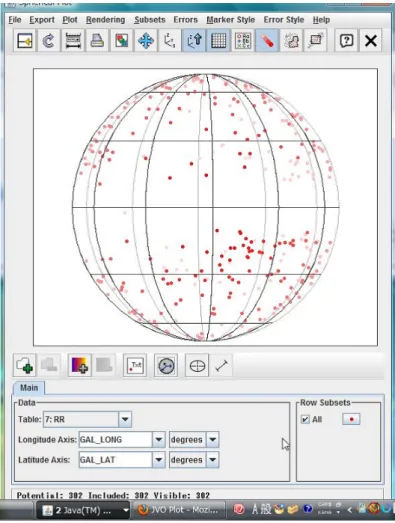The width and height of the screenshot is (395, 523).
Task: Click the blue four-arrow recenter icon
Action: point(146,41)
